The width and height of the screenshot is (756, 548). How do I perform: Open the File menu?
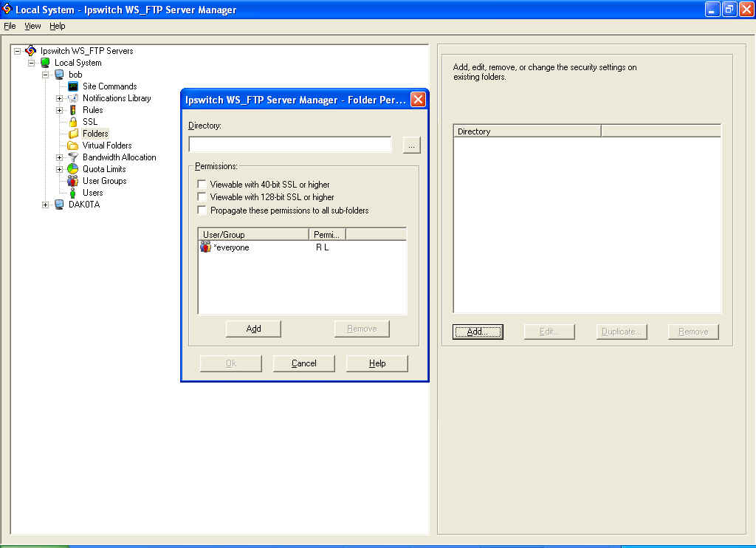point(10,26)
